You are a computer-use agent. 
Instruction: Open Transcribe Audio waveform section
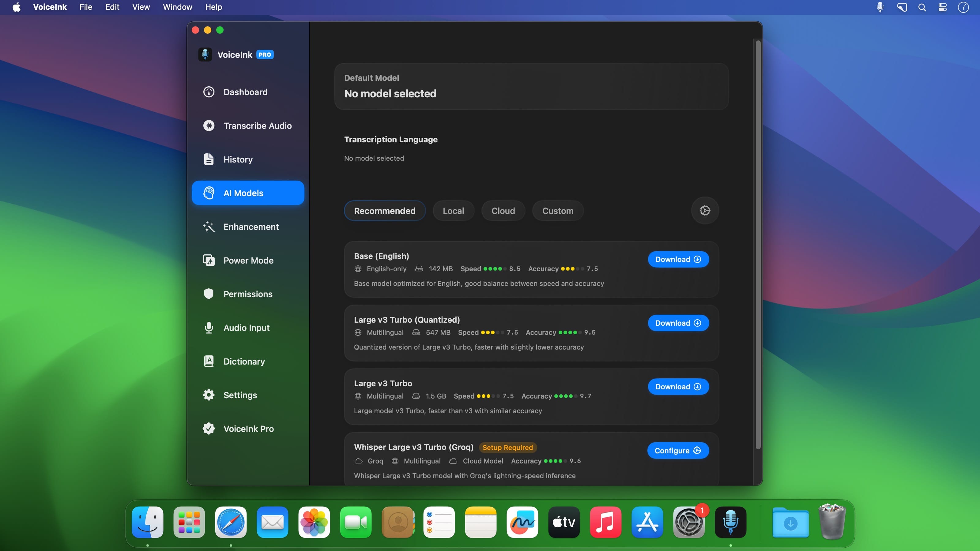pos(257,126)
